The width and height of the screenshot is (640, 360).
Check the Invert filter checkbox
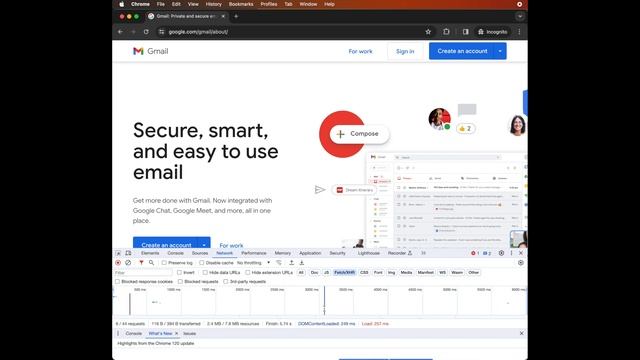(180, 272)
